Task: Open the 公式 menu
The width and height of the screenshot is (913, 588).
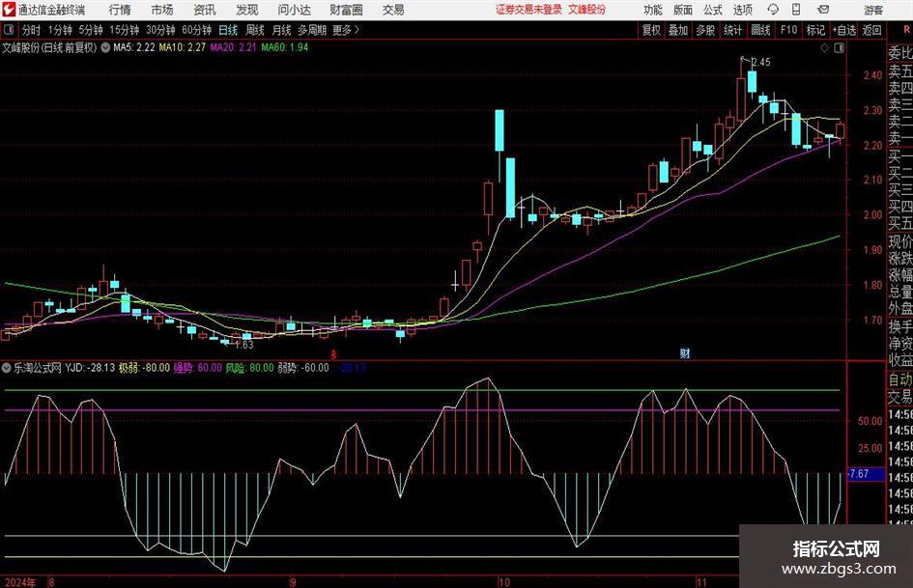Action: (712, 10)
